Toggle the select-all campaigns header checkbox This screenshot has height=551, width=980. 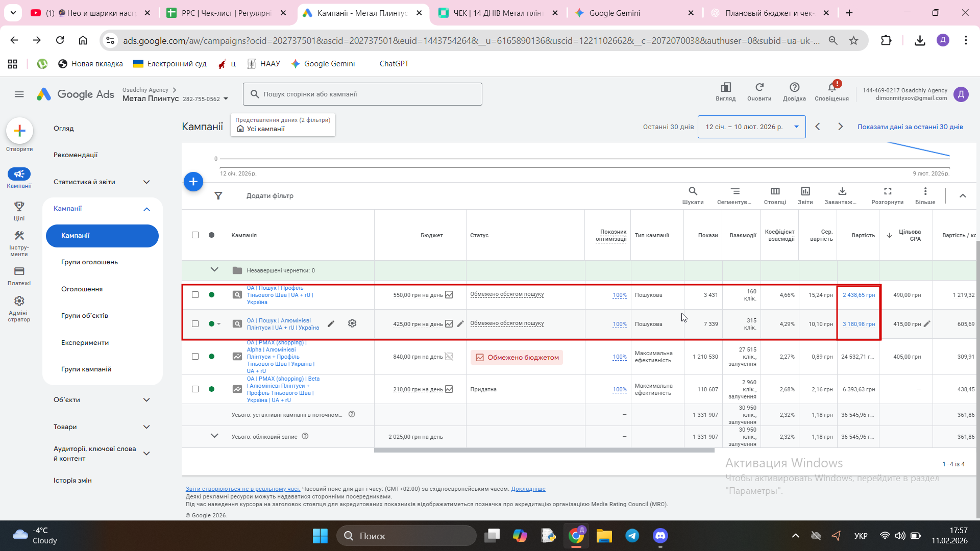(195, 235)
